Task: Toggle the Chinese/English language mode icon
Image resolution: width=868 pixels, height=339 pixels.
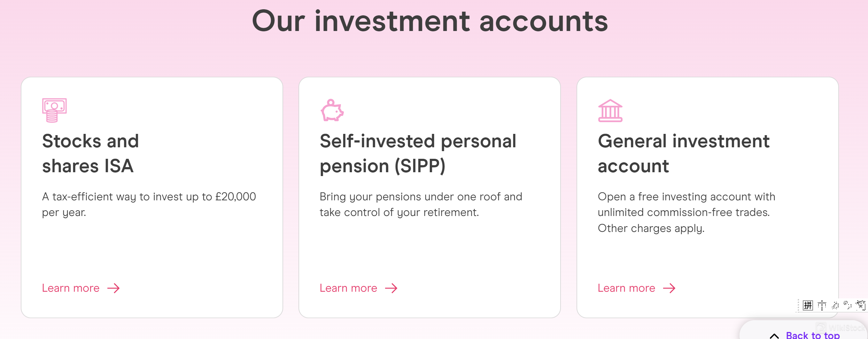Action: (822, 305)
